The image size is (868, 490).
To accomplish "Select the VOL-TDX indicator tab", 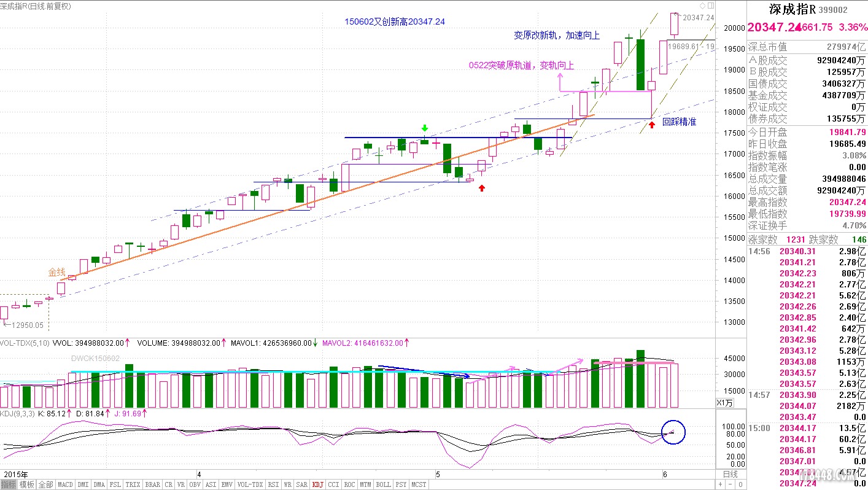I will tap(250, 484).
